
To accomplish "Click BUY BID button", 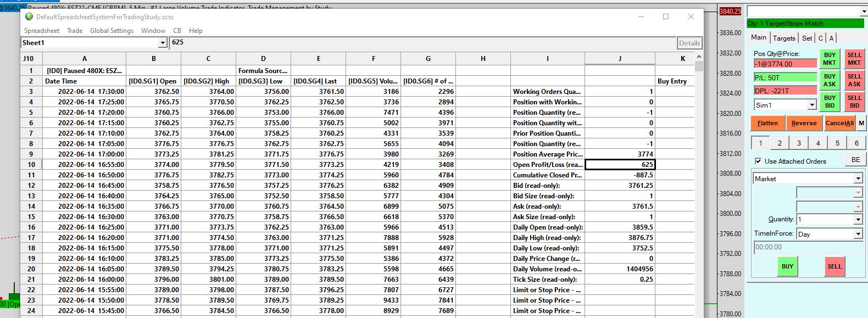I will pos(830,102).
